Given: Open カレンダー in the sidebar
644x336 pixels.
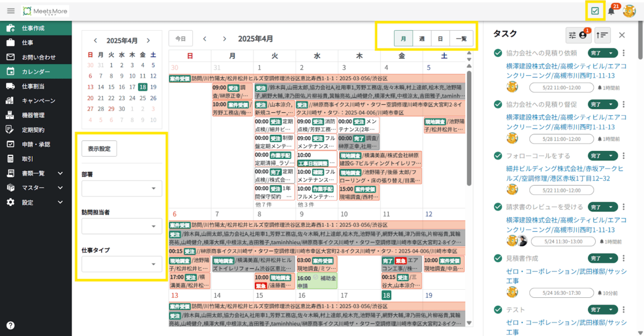Looking at the screenshot, I should click(36, 71).
